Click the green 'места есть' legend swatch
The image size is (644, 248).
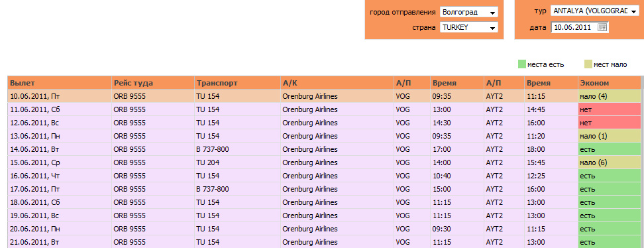522,64
